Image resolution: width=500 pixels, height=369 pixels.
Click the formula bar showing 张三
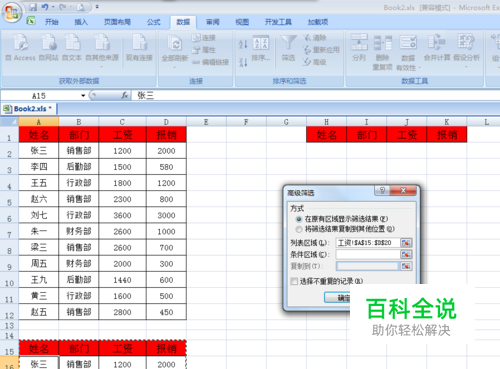tap(315, 96)
